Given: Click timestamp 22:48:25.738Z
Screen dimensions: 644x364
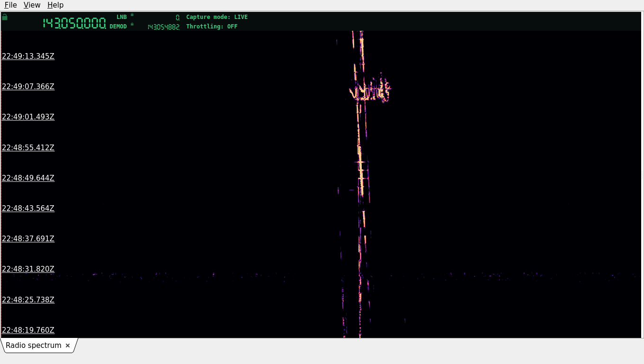Looking at the screenshot, I should [28, 300].
